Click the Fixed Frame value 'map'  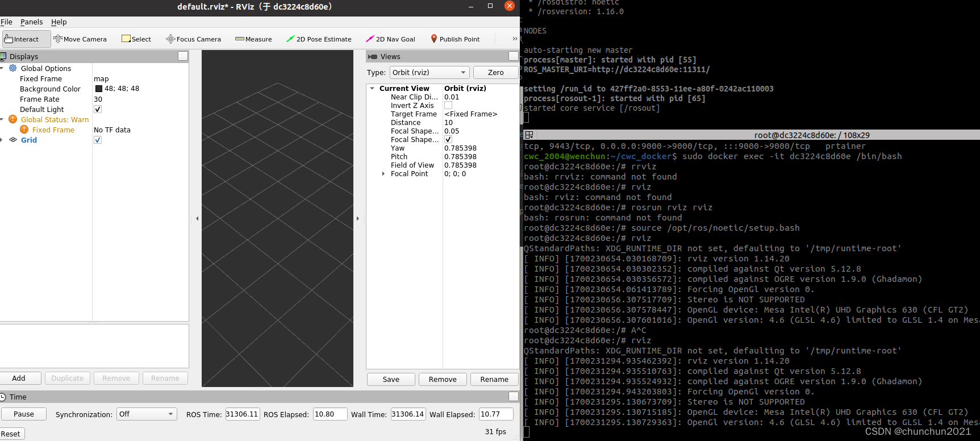101,79
